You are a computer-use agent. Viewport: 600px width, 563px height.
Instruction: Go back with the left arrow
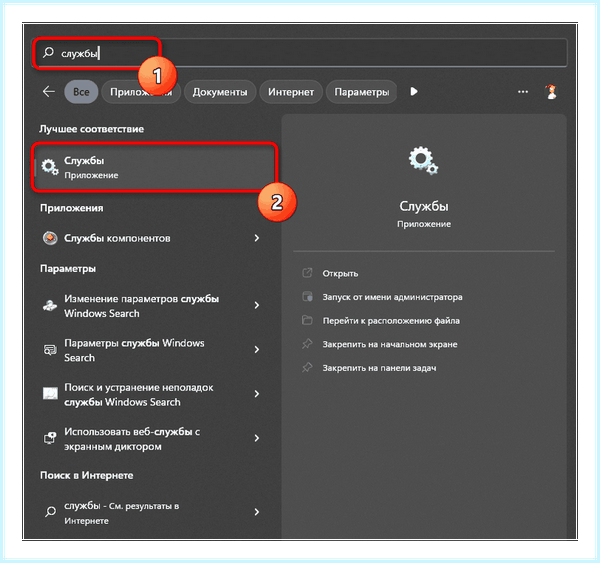[x=49, y=91]
